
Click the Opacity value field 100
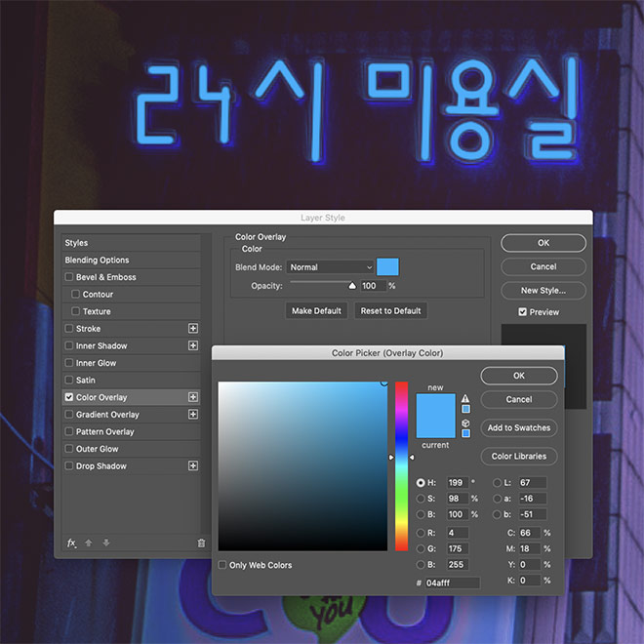(374, 286)
